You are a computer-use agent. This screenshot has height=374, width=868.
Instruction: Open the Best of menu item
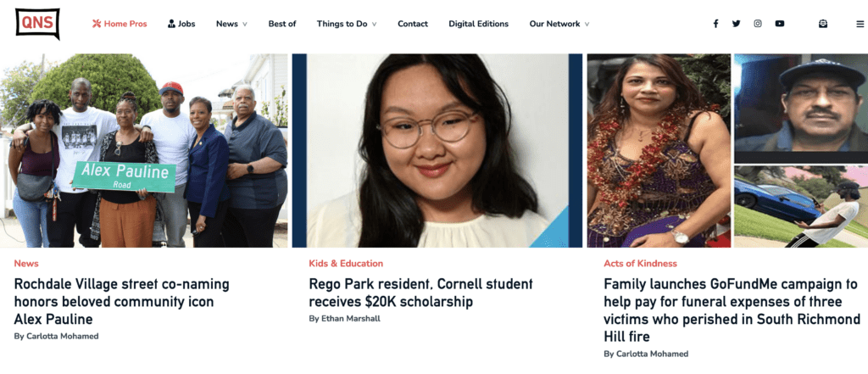282,24
